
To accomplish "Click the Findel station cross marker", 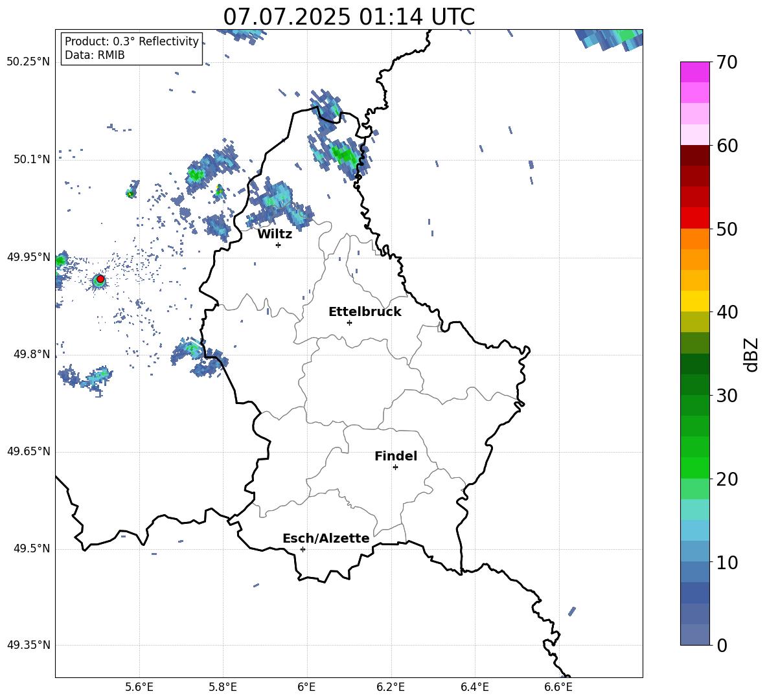I will 395,468.
